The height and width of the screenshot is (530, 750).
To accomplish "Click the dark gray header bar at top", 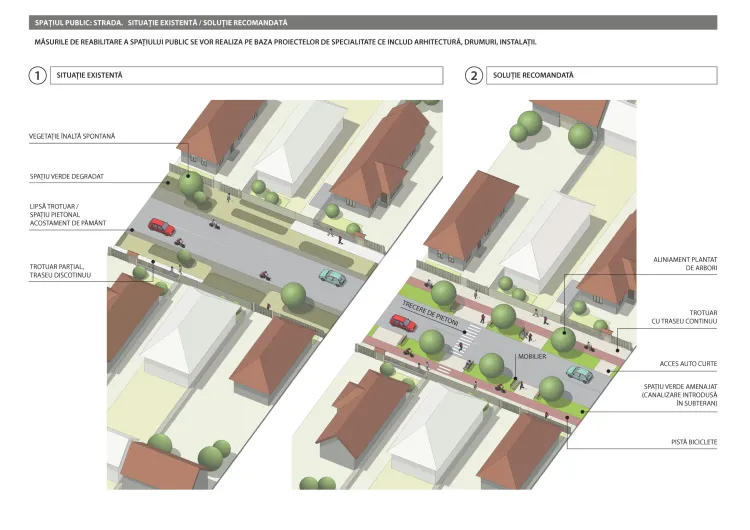I will [x=374, y=22].
